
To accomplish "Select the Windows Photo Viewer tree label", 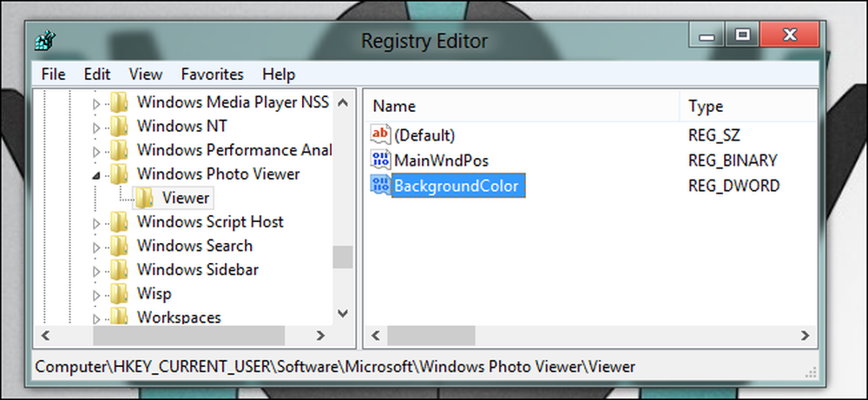I will pos(218,174).
